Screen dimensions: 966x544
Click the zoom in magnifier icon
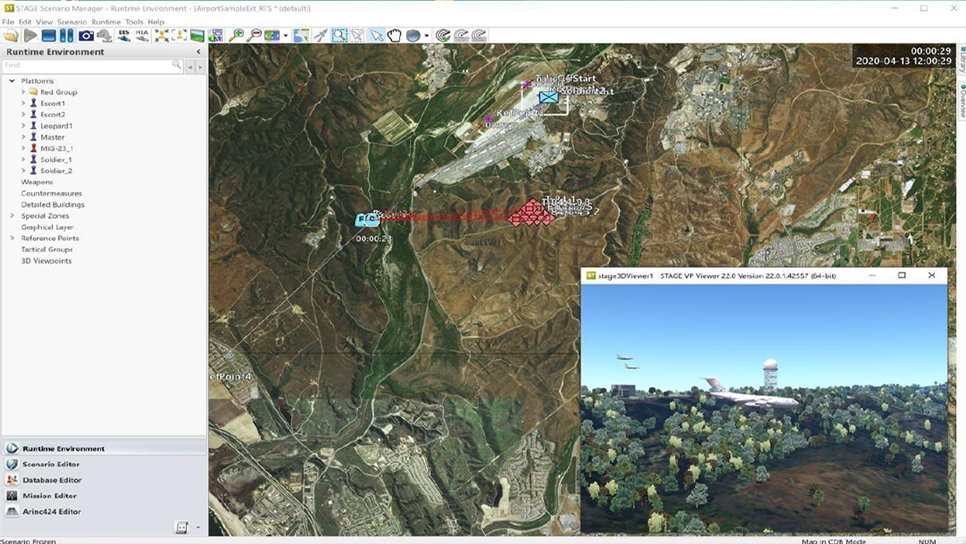(237, 35)
